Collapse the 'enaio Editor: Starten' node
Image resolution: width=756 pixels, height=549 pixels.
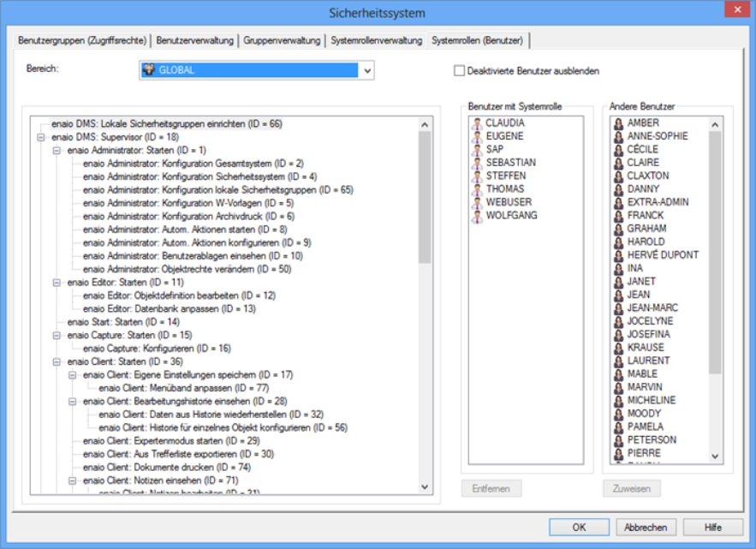coord(57,283)
